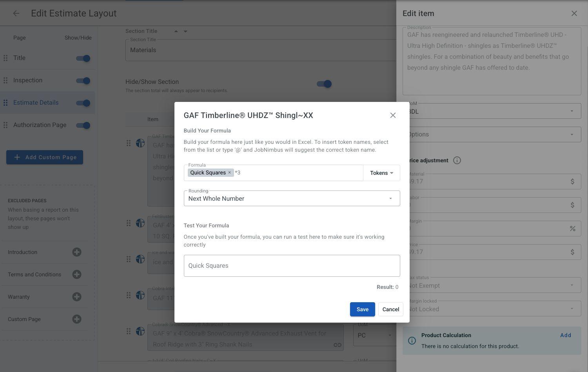Click the Add Custom Page button
588x372 pixels.
[x=45, y=157]
